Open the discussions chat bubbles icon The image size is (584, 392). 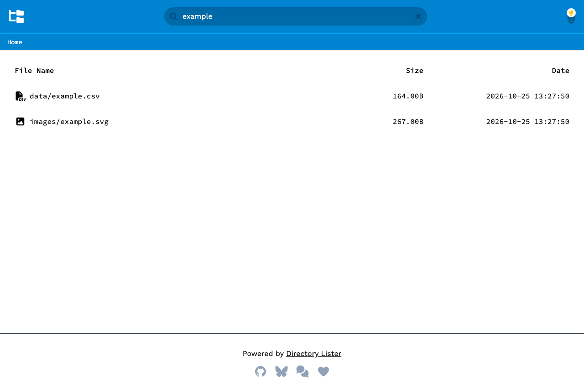tap(302, 371)
